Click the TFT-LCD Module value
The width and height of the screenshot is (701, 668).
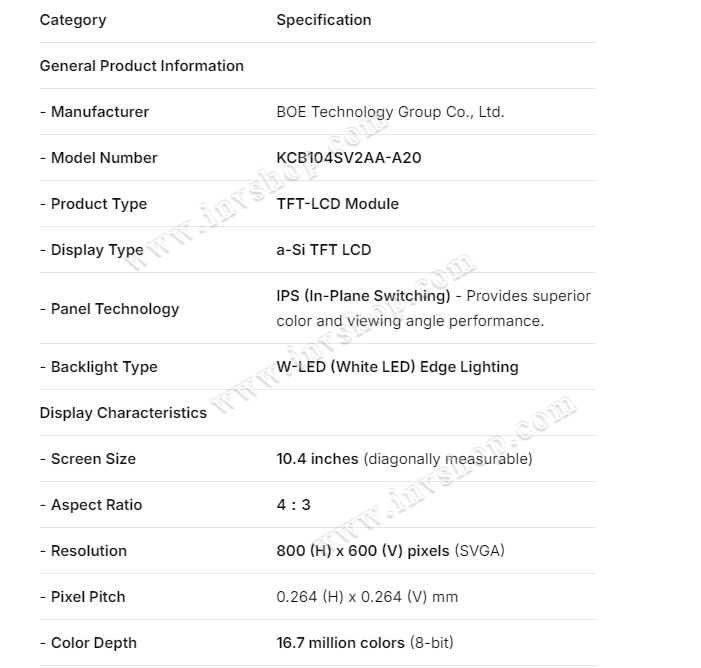(x=337, y=204)
